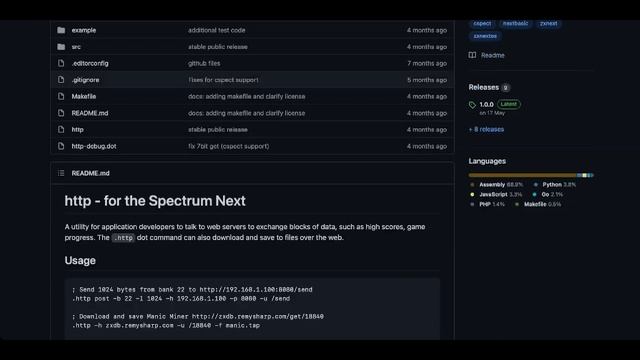The height and width of the screenshot is (360, 640).
Task: Select the Go language entry
Action: 548,194
